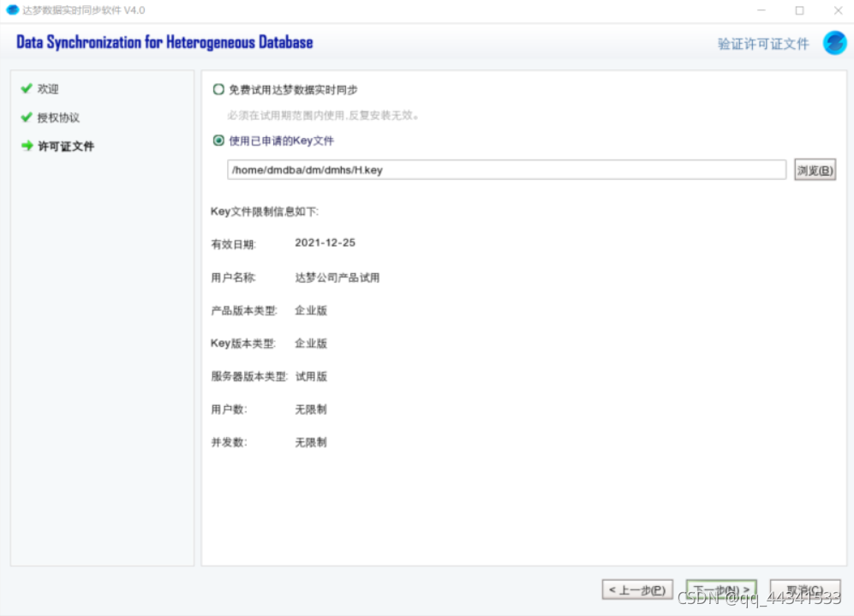
Task: Select the use applied Key file option
Action: [218, 141]
